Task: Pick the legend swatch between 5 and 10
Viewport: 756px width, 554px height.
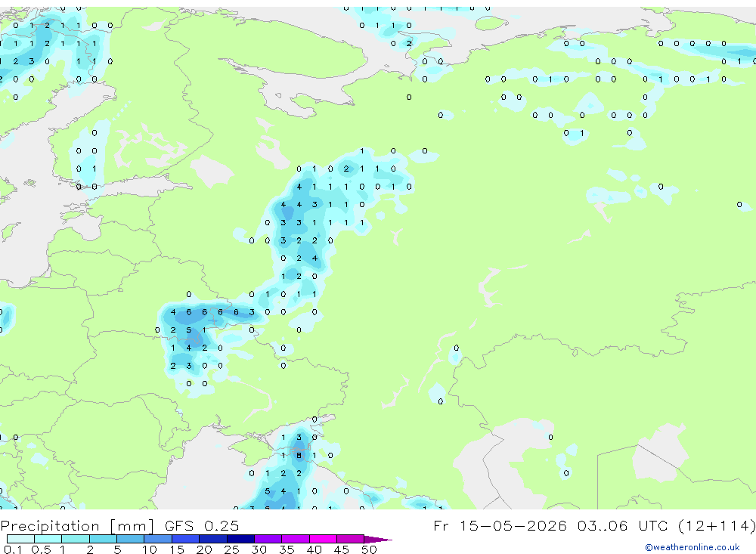Action: pos(130,539)
